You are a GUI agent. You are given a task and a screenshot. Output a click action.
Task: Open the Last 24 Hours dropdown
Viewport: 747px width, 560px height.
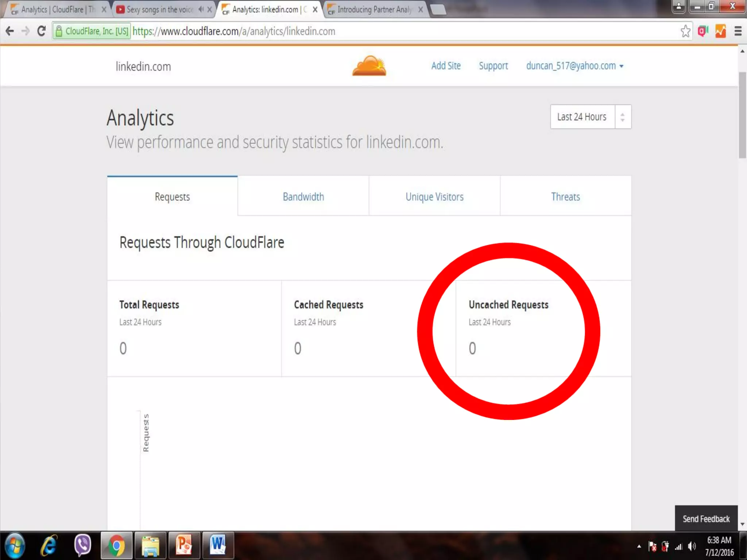591,117
